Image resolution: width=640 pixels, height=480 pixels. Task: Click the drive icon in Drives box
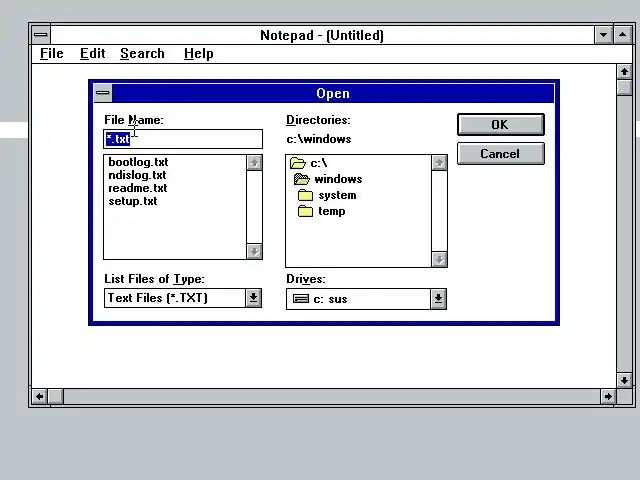pos(301,299)
